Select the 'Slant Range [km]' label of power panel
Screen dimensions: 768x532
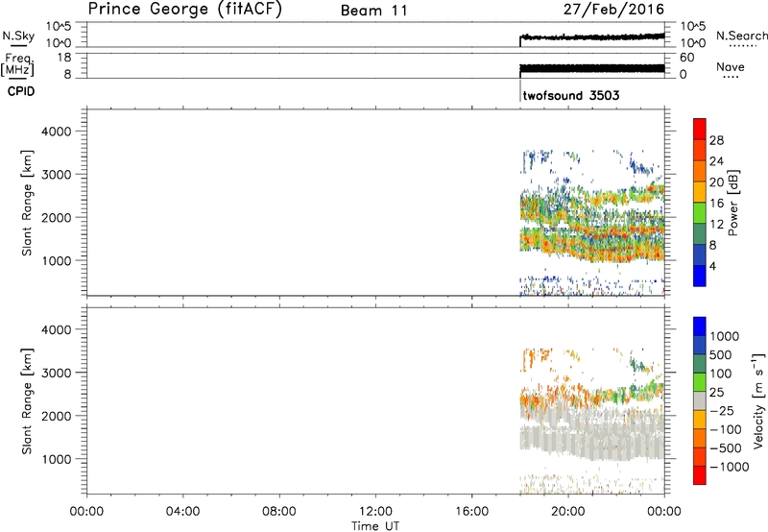click(x=27, y=204)
